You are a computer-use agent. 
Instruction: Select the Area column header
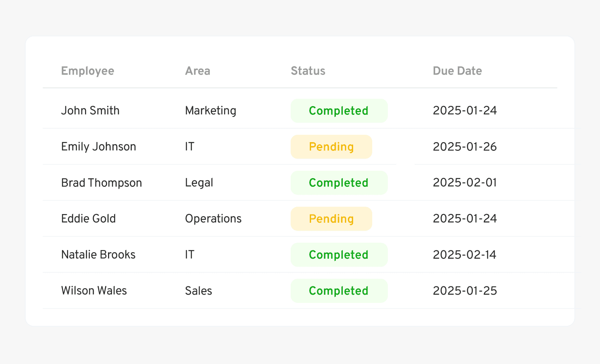tap(197, 71)
